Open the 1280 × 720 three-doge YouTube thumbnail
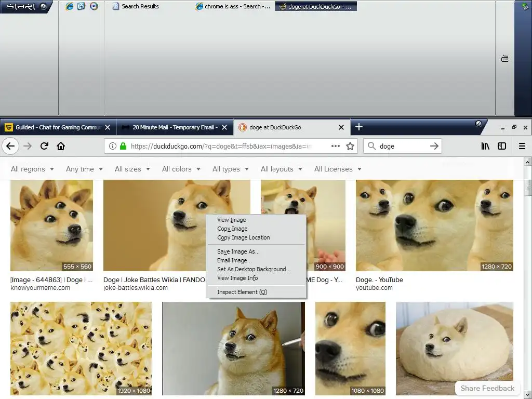Viewport: 532px width, 399px height. click(x=434, y=225)
